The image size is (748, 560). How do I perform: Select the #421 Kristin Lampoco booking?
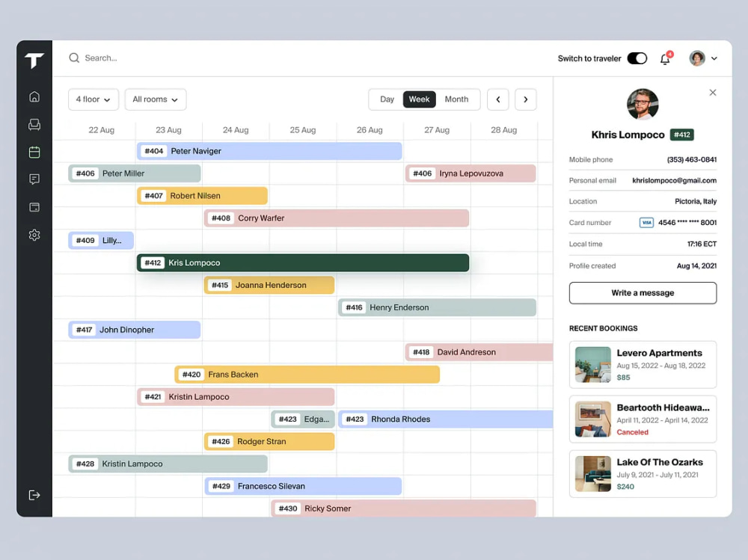[x=236, y=397]
